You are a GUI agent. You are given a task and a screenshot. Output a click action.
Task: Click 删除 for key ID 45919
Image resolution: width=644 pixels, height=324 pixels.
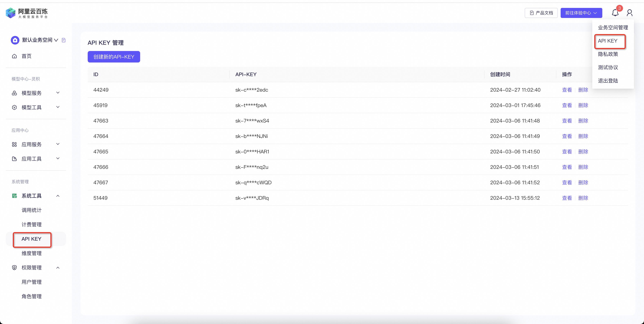pos(583,105)
